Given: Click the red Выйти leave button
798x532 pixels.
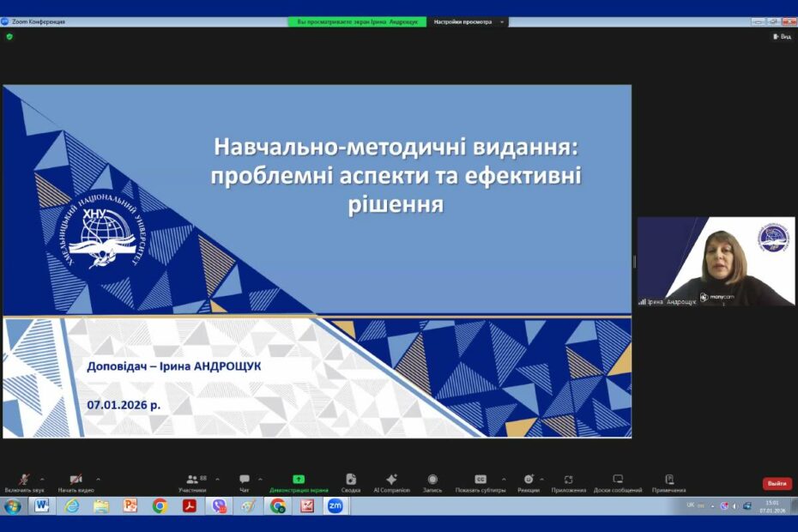Looking at the screenshot, I should pyautogui.click(x=777, y=483).
